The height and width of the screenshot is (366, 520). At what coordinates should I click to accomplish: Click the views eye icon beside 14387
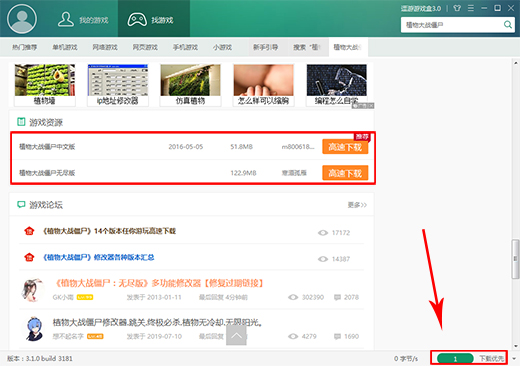[x=323, y=259]
